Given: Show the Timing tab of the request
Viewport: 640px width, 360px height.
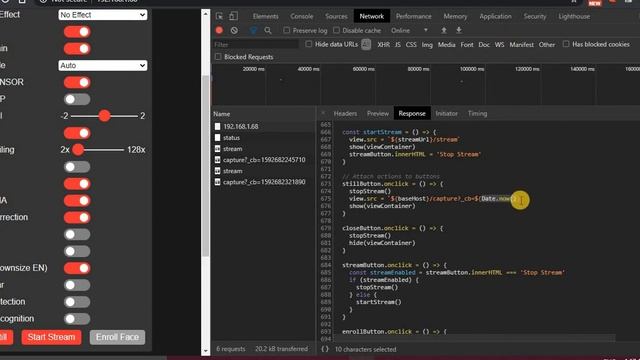Looking at the screenshot, I should click(477, 113).
